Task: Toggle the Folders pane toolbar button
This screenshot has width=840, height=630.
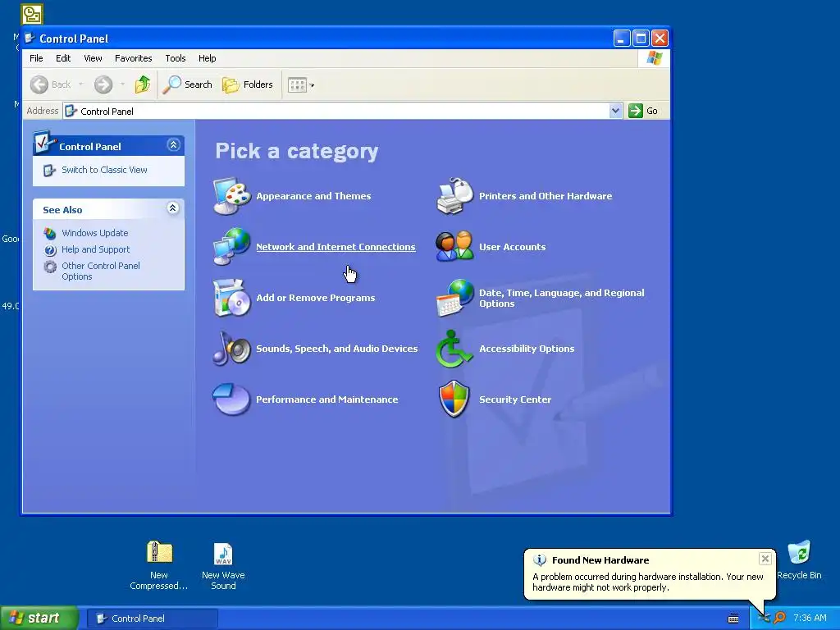Action: click(248, 84)
